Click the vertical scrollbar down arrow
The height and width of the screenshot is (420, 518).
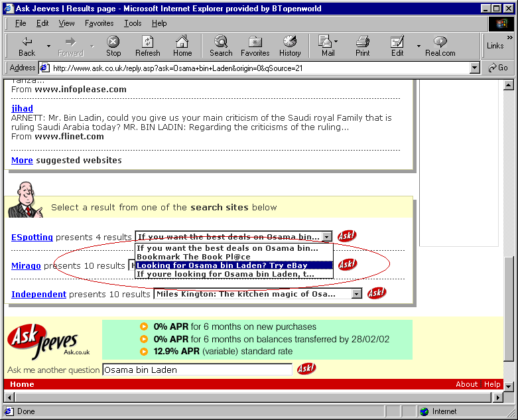point(509,385)
